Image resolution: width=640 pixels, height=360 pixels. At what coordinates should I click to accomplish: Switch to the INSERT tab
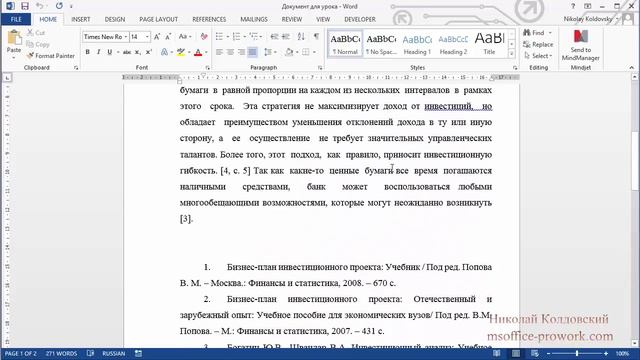[x=80, y=19]
